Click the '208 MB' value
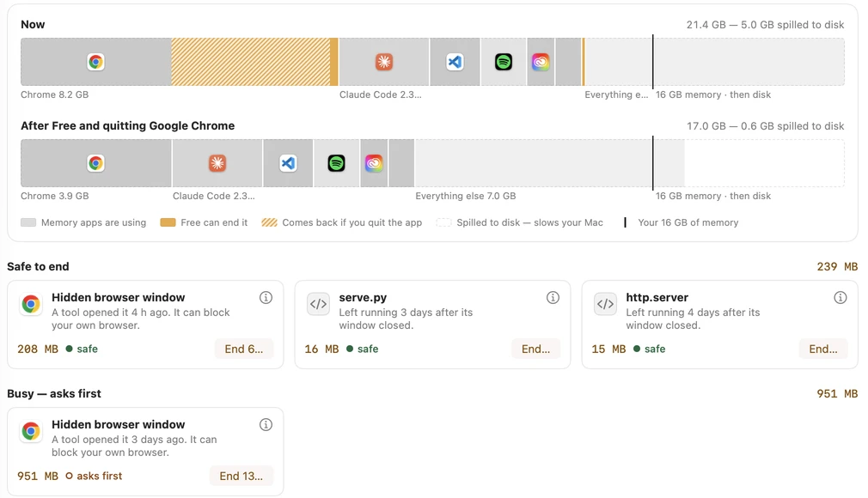The height and width of the screenshot is (498, 868). coord(38,349)
